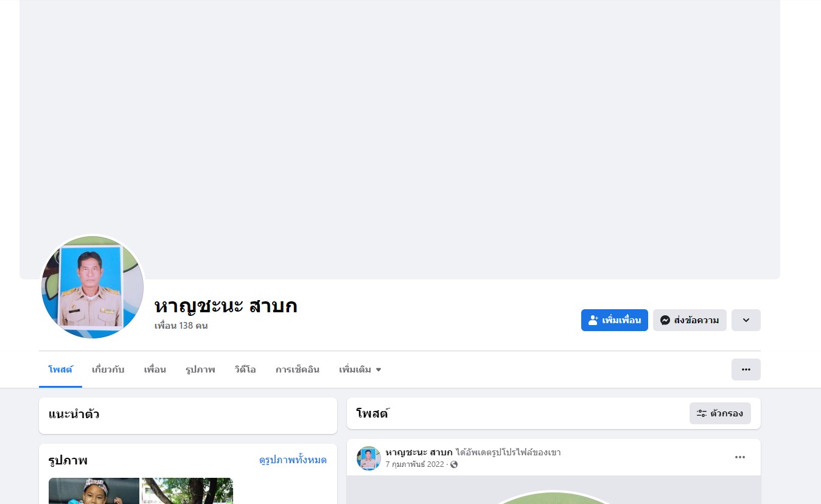Click the ดูรูปภาพทั้งหมด link
Image resolution: width=821 pixels, height=504 pixels.
[293, 460]
